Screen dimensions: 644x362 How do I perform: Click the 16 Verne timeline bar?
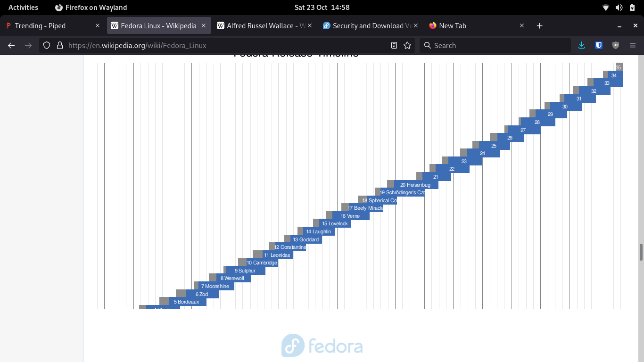coord(351,216)
